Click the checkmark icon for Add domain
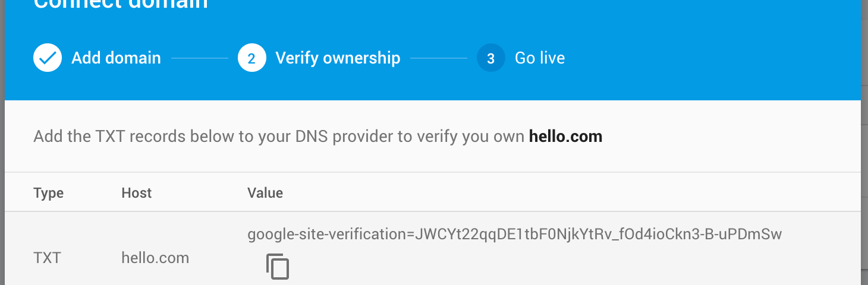 point(48,58)
